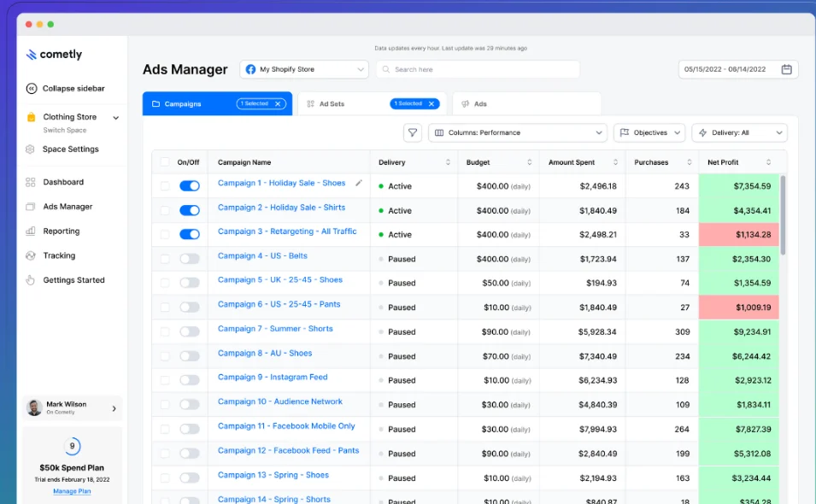This screenshot has width=816, height=504.
Task: Turn off the Campaign 2 toggle
Action: click(190, 210)
